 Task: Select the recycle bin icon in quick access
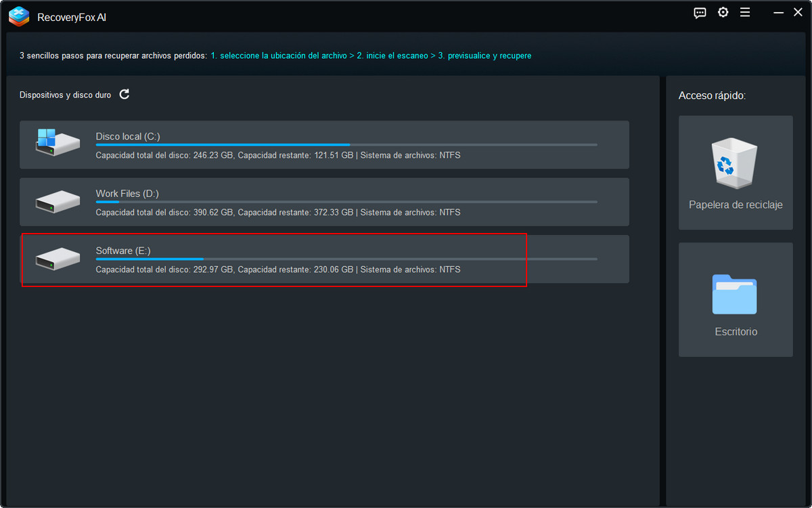[x=736, y=163]
